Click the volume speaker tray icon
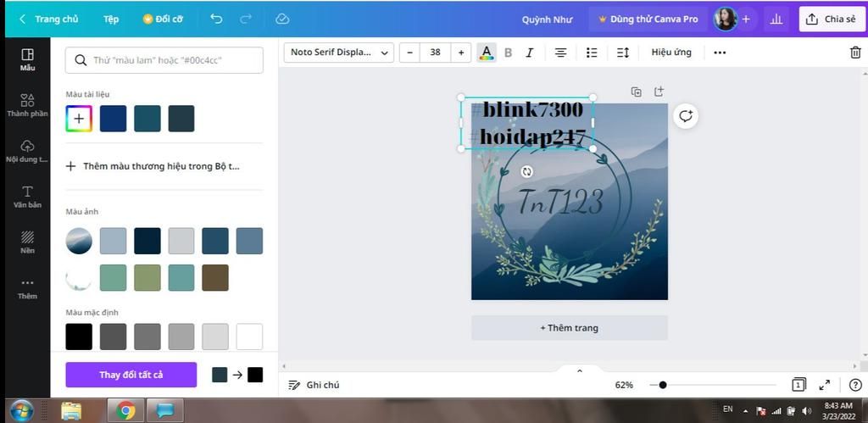This screenshot has width=868, height=423. point(807,411)
